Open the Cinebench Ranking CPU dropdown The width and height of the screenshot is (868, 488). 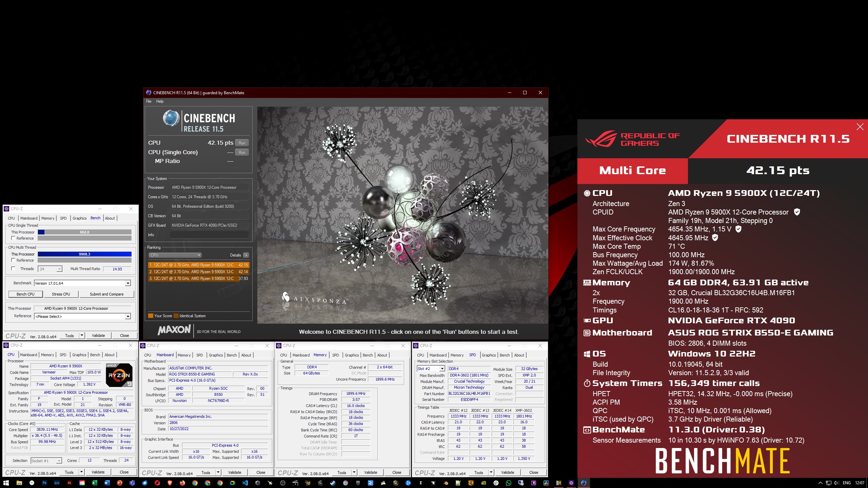tap(175, 255)
